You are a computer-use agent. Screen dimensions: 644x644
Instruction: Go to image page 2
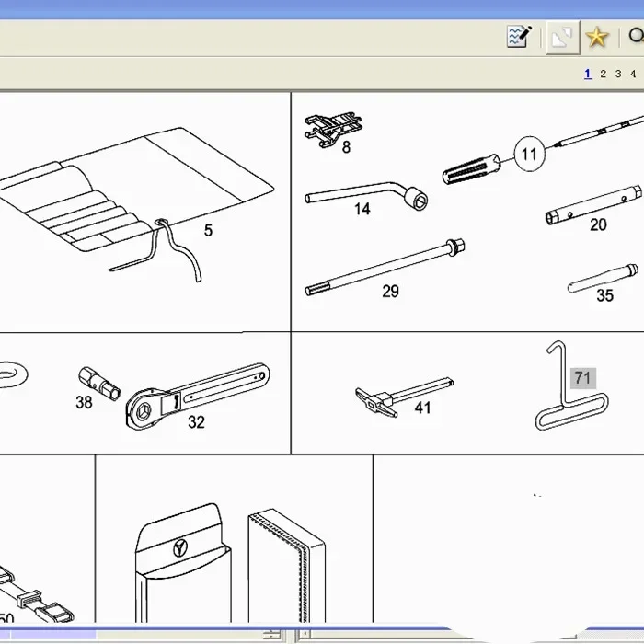pyautogui.click(x=603, y=74)
